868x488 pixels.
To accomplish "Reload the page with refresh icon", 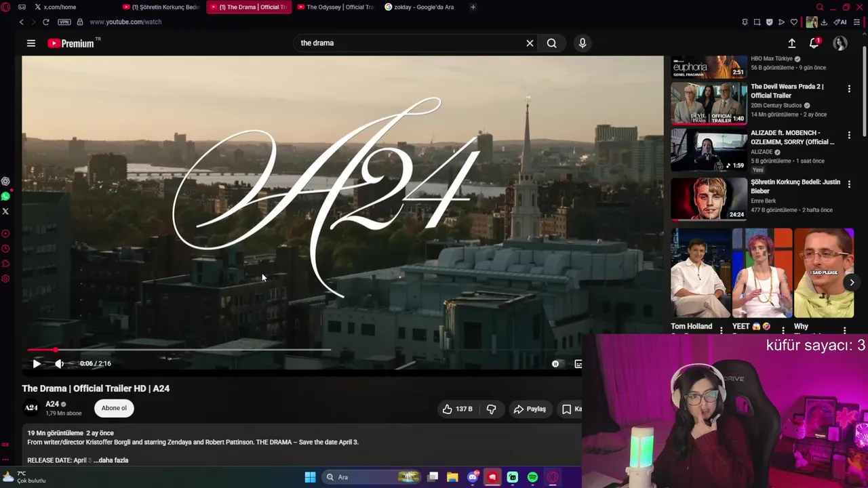I will click(x=45, y=22).
